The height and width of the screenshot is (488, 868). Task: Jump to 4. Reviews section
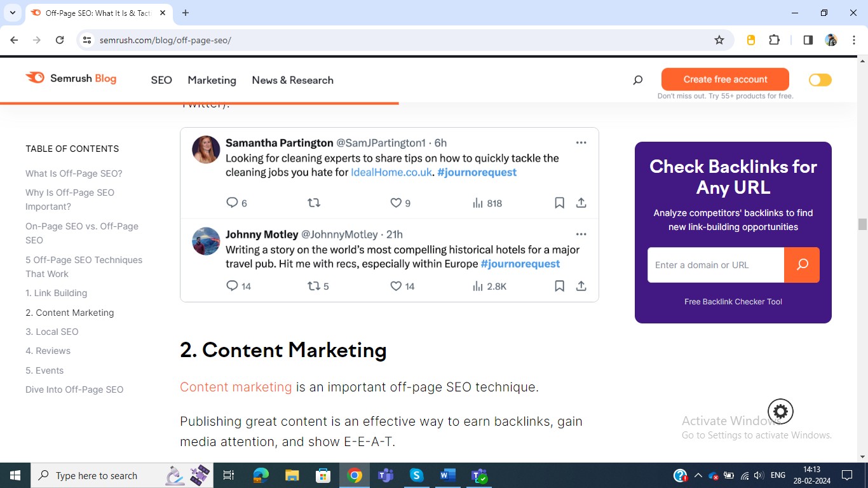tap(48, 351)
